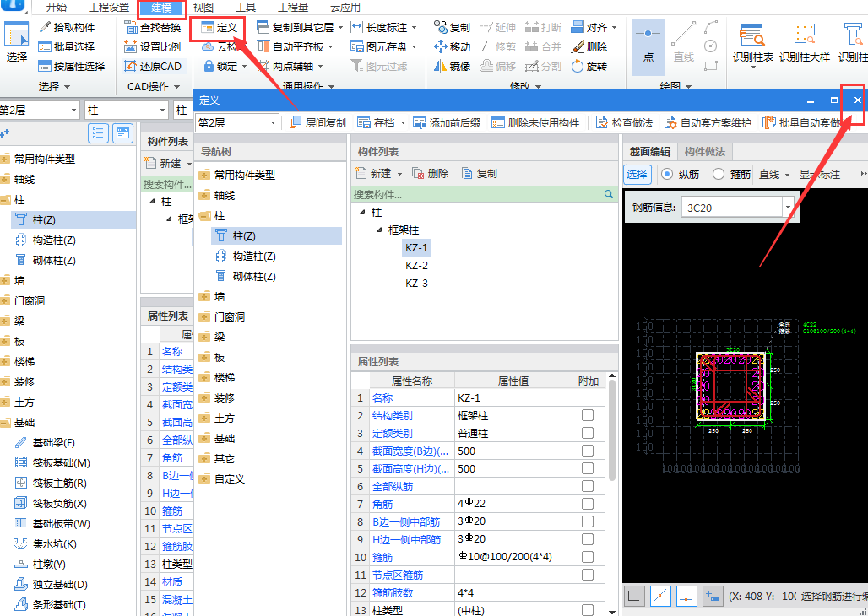This screenshot has height=616, width=868.
Task: Click the search magnifier in 搜索构件
Action: (609, 194)
